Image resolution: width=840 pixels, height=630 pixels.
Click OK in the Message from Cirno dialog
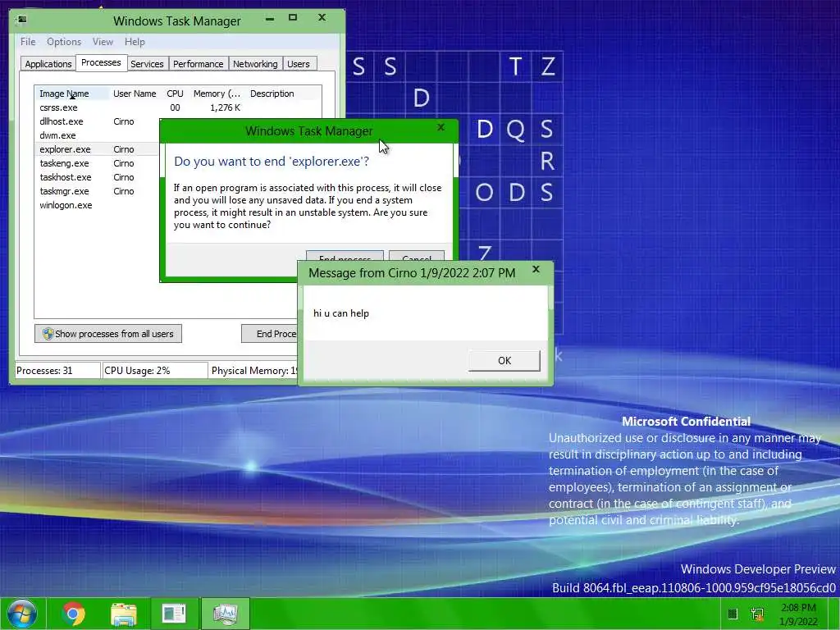click(504, 361)
